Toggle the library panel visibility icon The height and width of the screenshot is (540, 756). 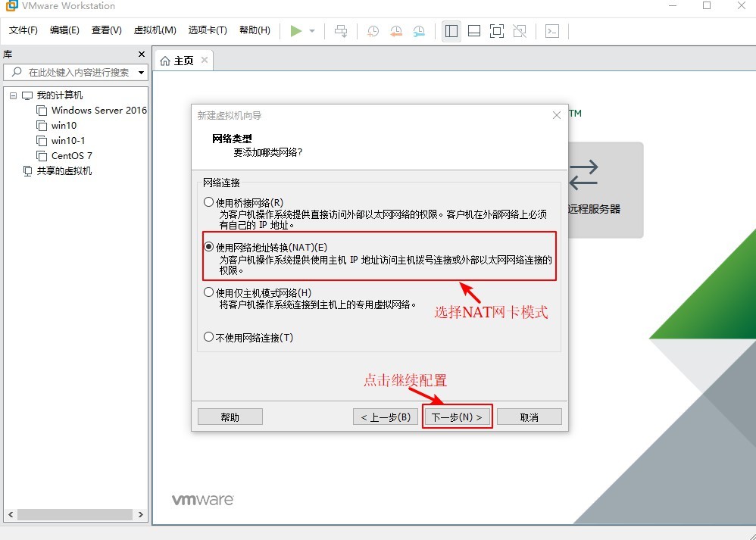451,31
